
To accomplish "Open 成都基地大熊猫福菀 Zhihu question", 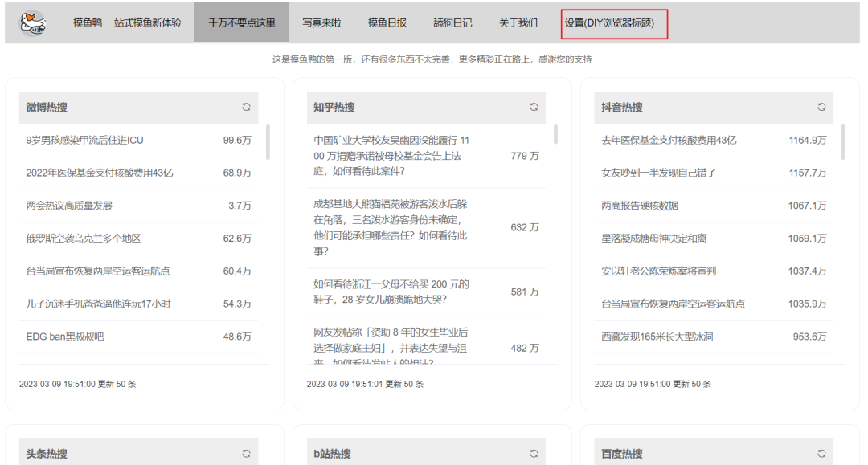I will (391, 228).
